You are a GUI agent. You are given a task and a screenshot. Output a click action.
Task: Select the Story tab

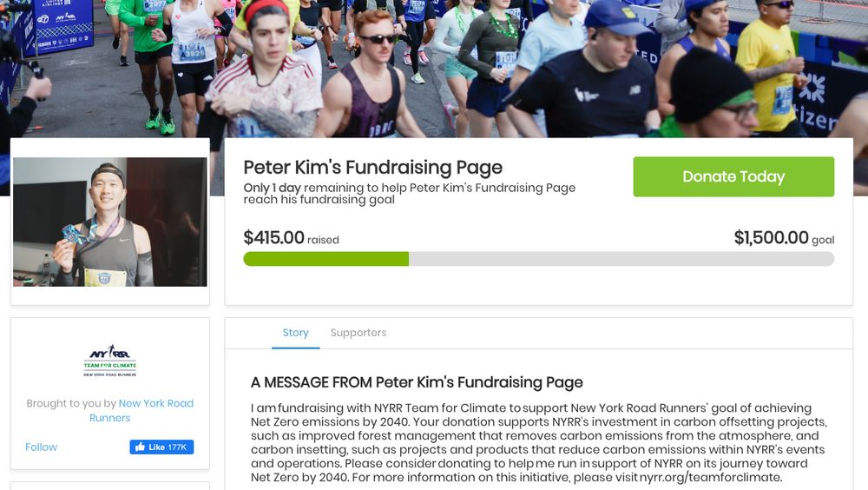click(x=296, y=333)
